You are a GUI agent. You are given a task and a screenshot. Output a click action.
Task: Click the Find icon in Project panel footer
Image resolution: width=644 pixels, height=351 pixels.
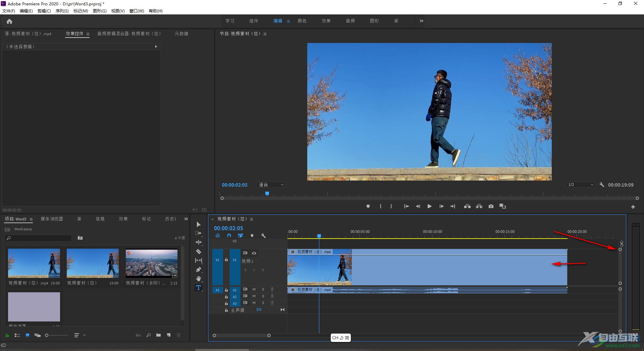click(148, 335)
